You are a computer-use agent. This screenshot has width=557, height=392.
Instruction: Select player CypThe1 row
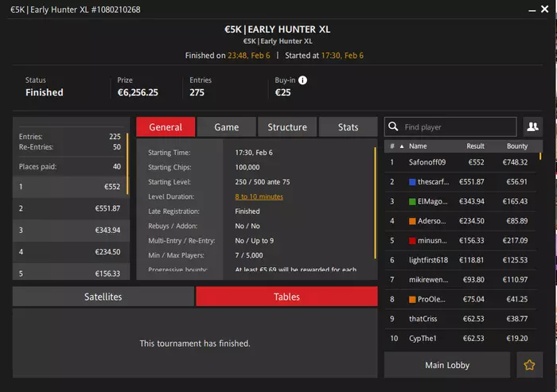pos(461,338)
